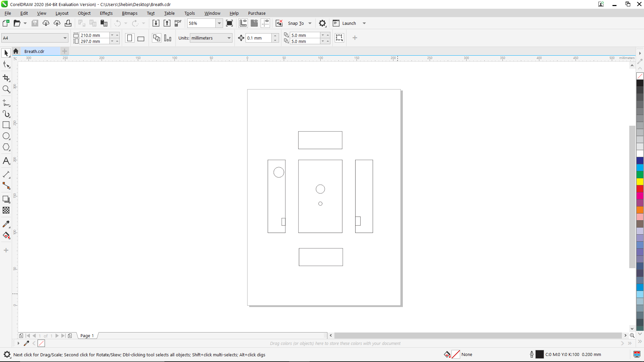
Task: Select the Color Eyedropper tool
Action: 6,224
